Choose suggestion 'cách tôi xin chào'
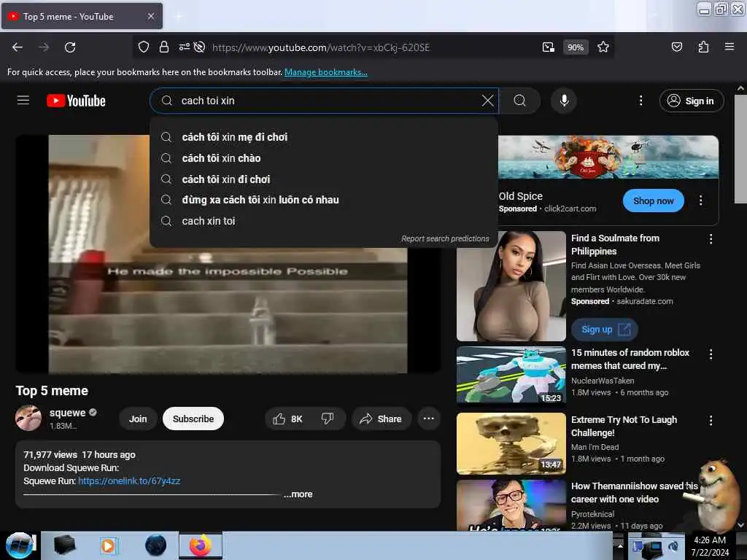This screenshot has height=560, width=747. [x=324, y=158]
